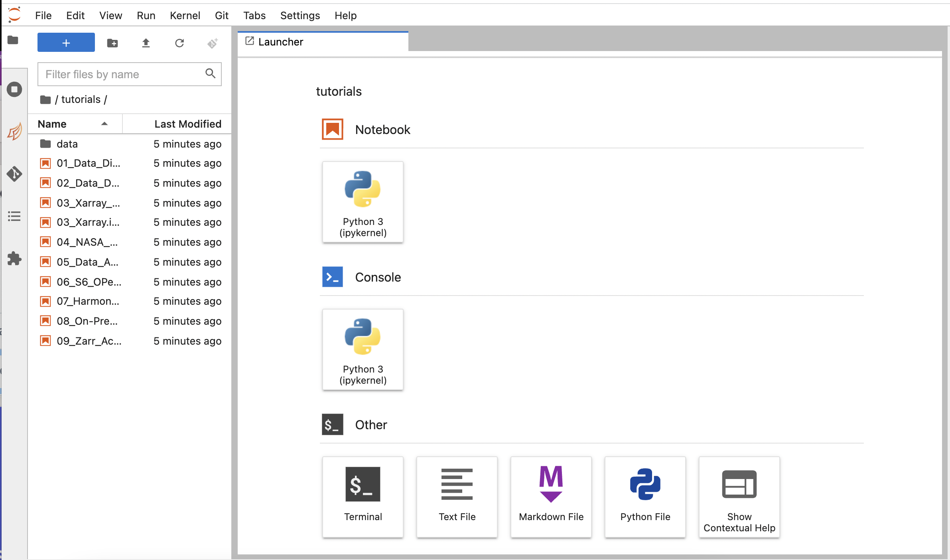Open a new Terminal from launcher
Viewport: 950px width, 560px height.
pyautogui.click(x=363, y=497)
